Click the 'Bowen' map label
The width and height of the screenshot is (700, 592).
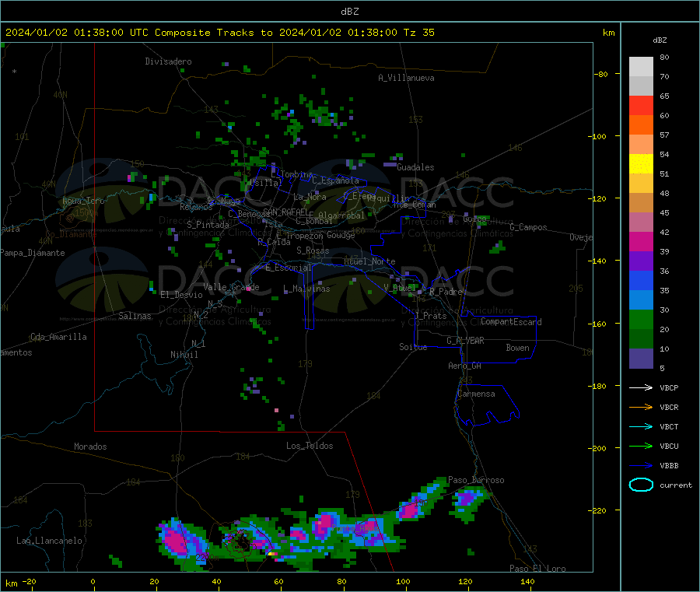tap(517, 347)
